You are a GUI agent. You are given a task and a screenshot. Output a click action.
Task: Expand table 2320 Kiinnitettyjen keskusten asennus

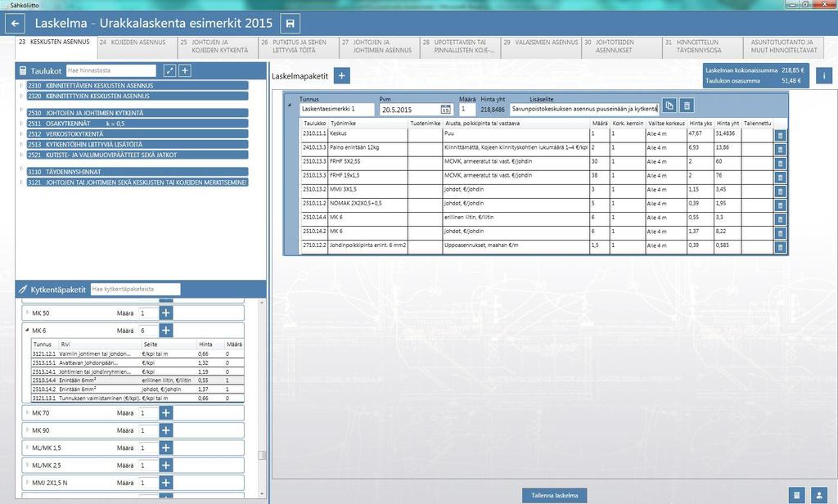click(21, 97)
